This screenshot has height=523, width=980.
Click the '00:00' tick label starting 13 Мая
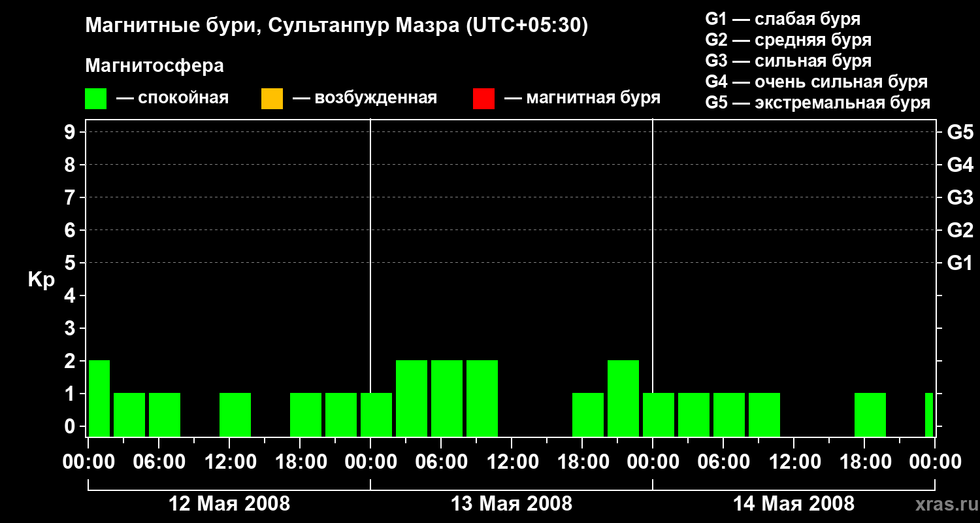(370, 462)
